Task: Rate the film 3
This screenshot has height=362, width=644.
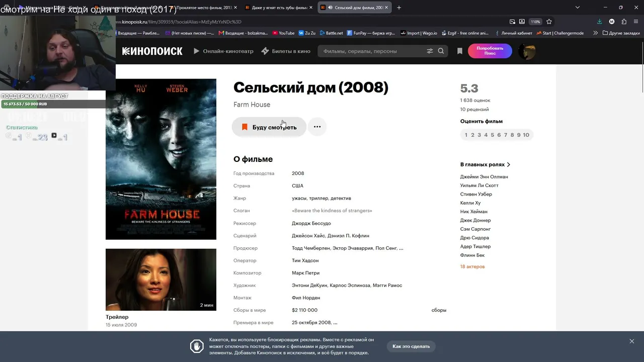Action: coord(479,135)
